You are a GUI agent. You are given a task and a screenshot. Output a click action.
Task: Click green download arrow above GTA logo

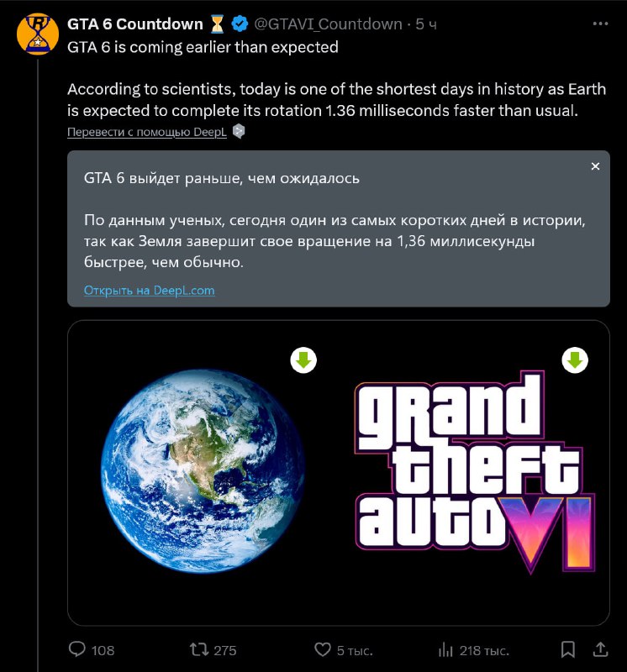pos(575,360)
